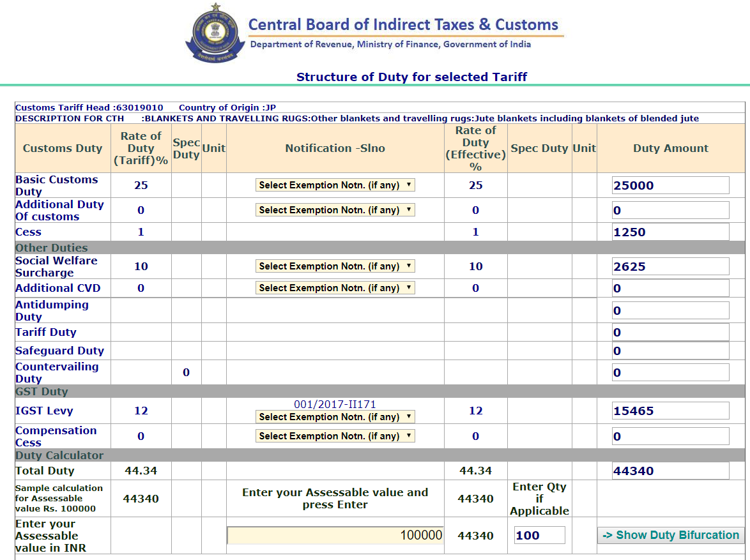Click Other Duties section header

click(52, 248)
